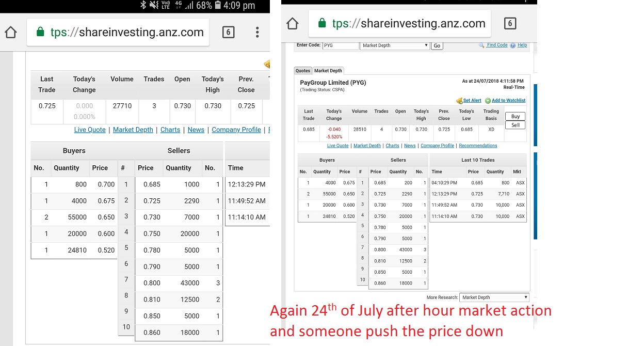644x346 pixels.
Task: Open the More Research dropdown
Action: pos(494,297)
